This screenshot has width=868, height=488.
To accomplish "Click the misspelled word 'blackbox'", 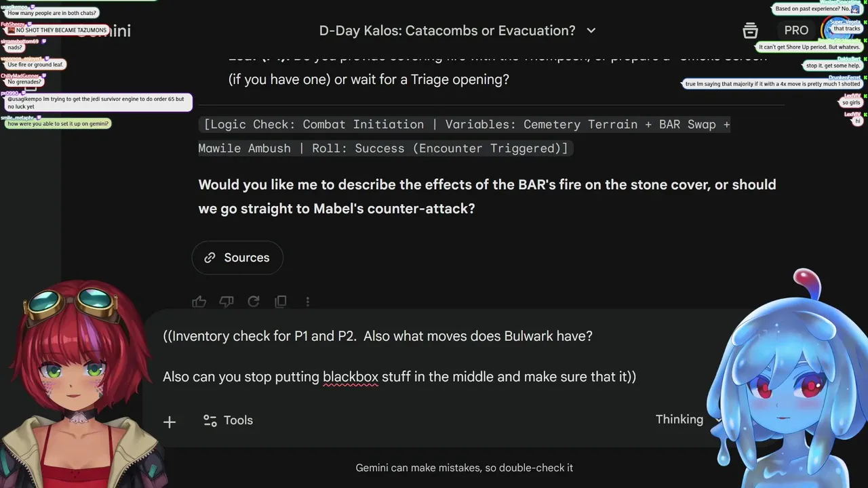I will [350, 377].
